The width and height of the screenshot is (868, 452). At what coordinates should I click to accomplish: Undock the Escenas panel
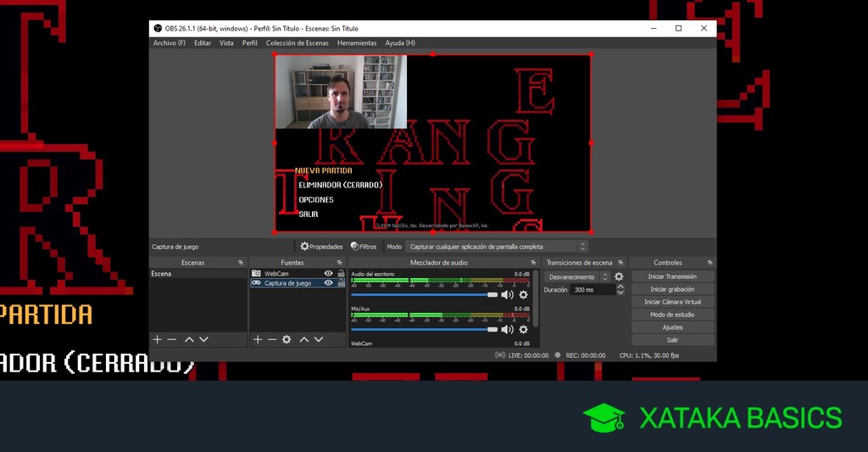(241, 263)
